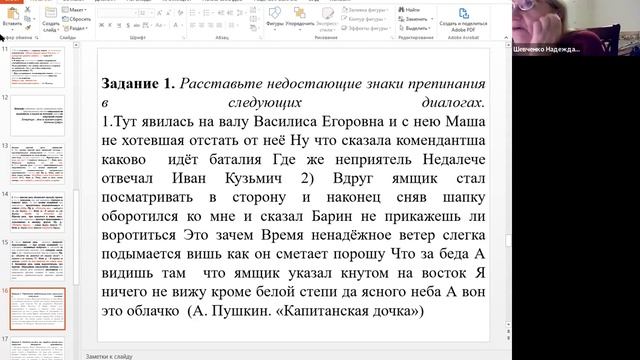
Task: Click the Шевченко Надежда video participant tile
Action: pos(576,27)
